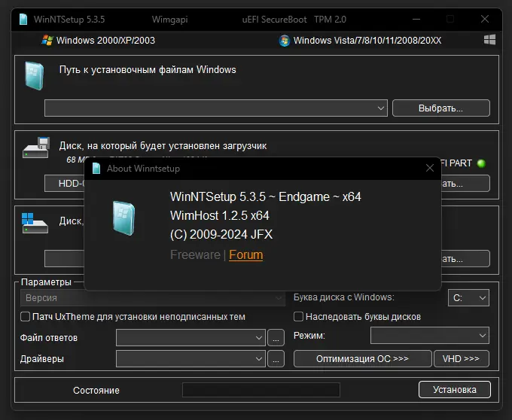This screenshot has width=512, height=420.
Task: Click the Путь к установочным файлам Windows label
Action: pyautogui.click(x=148, y=70)
